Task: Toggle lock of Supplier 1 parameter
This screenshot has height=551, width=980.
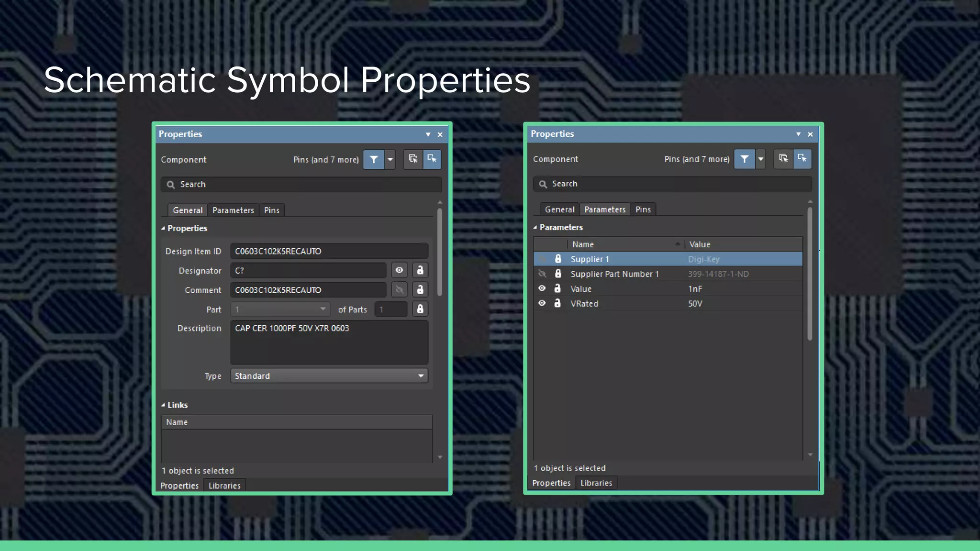Action: [x=558, y=259]
